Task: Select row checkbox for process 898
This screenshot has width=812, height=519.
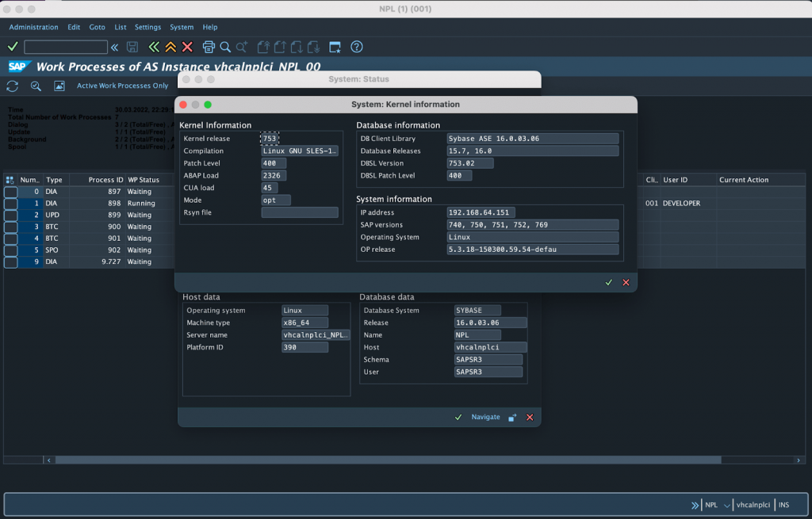Action: 11,204
